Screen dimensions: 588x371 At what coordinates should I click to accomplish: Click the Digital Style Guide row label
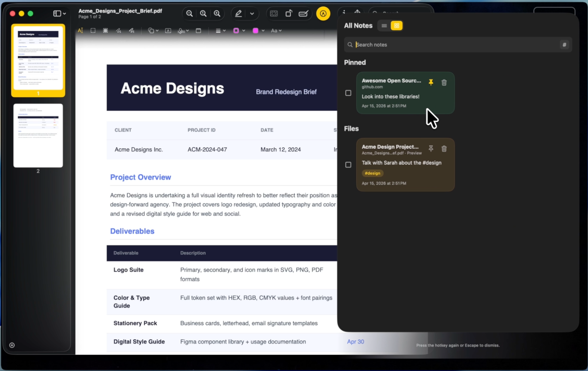[139, 342]
